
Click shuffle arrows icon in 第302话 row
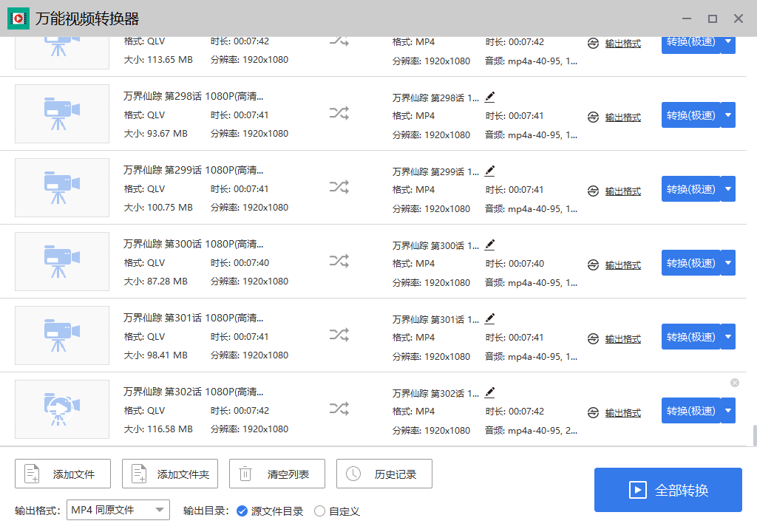coord(339,409)
